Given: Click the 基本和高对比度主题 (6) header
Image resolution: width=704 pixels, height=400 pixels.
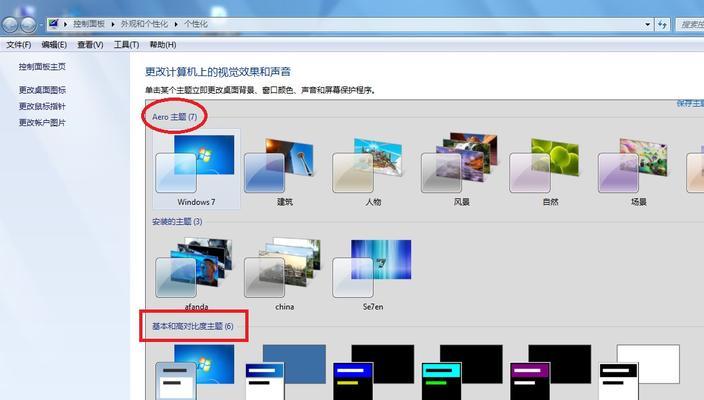Looking at the screenshot, I should [192, 326].
